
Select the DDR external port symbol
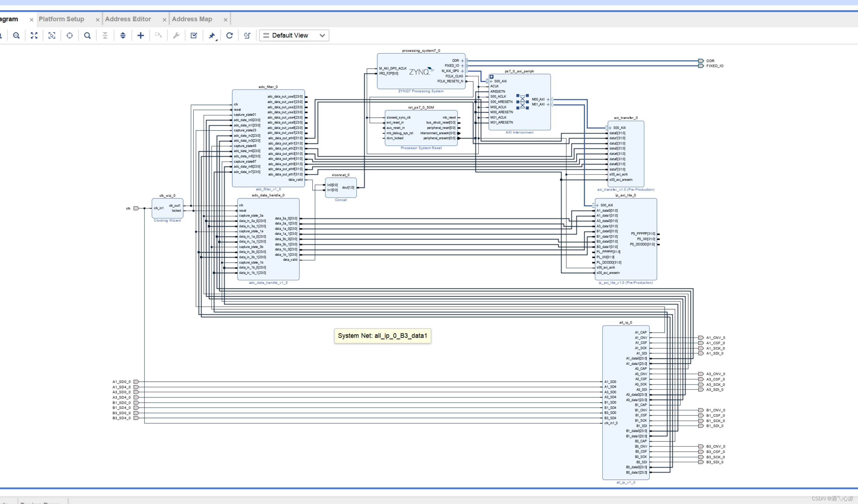701,61
